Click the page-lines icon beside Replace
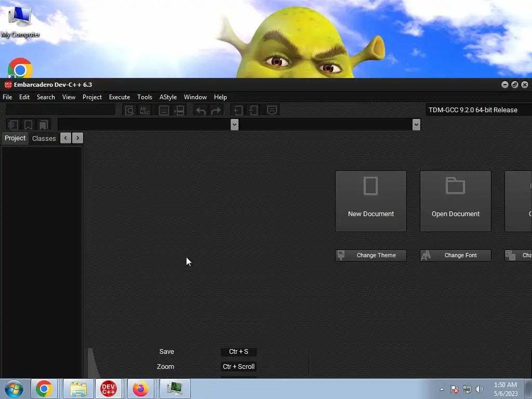 (x=164, y=110)
